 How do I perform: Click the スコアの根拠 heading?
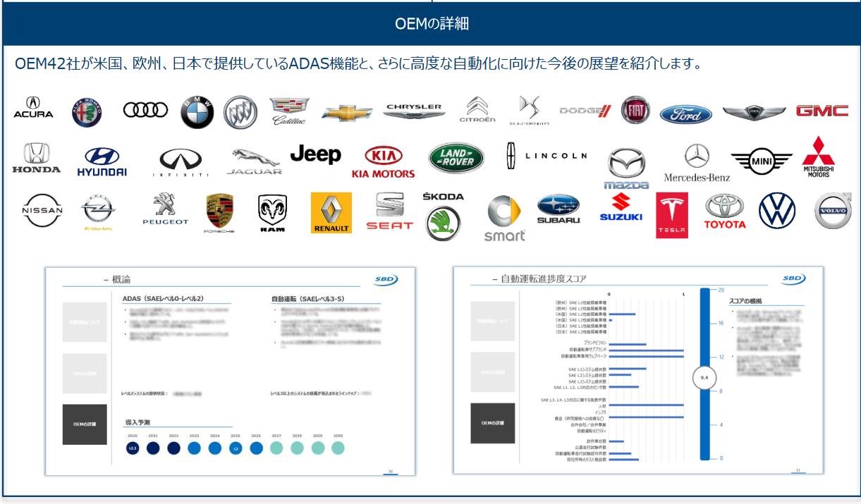(746, 301)
